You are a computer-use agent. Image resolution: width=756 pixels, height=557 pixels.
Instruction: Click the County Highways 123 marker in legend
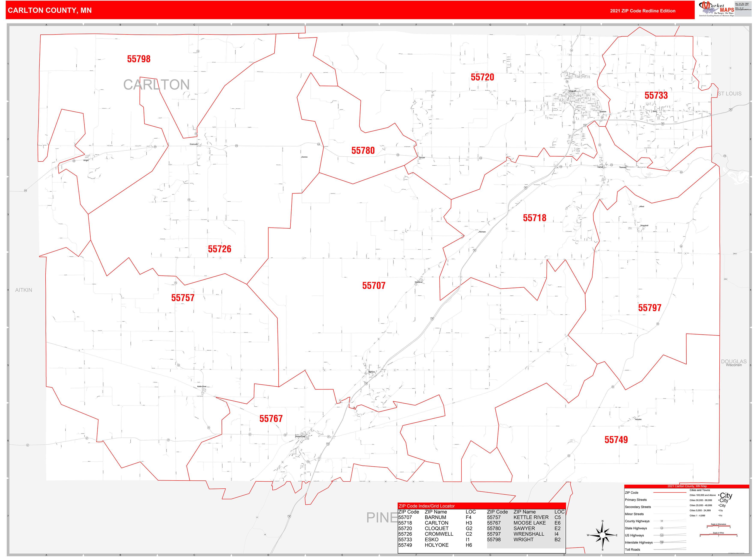point(662,521)
